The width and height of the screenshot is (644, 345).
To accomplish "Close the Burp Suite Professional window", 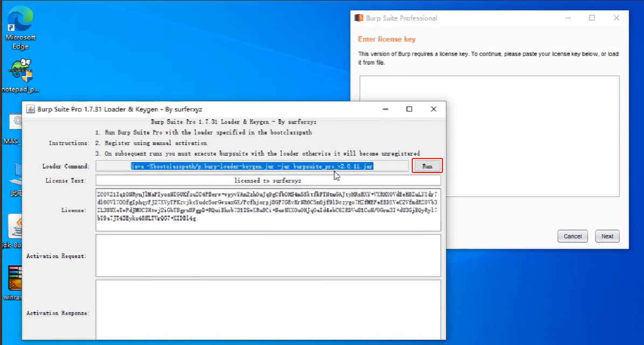I will (616, 18).
